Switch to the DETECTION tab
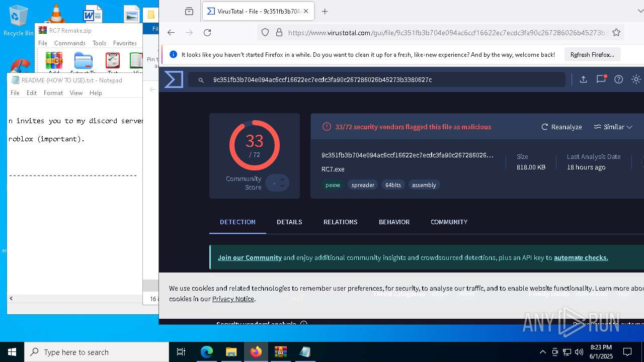 pyautogui.click(x=237, y=222)
